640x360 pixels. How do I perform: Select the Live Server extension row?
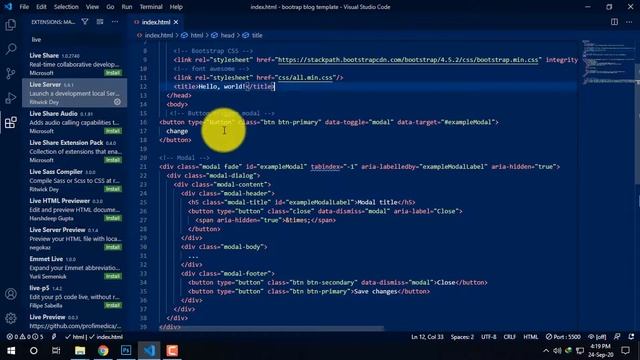tap(74, 93)
